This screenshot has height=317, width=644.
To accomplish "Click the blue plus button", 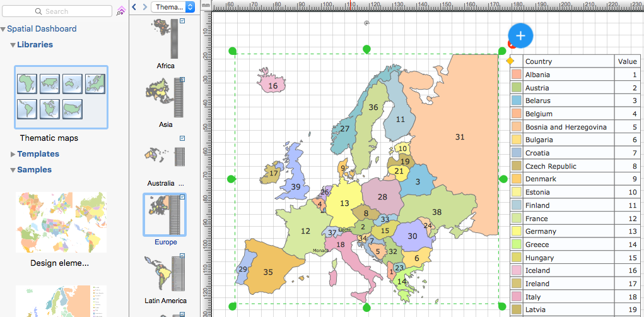I will 520,36.
